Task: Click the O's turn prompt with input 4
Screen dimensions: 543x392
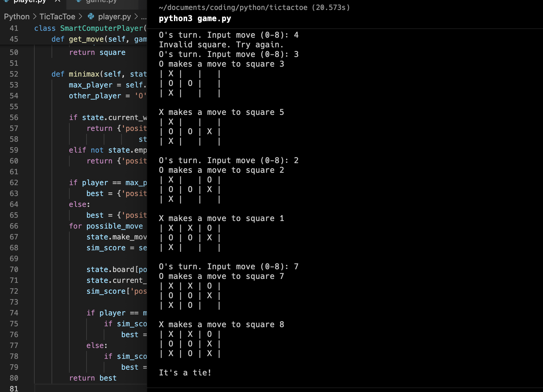Action: coord(229,35)
